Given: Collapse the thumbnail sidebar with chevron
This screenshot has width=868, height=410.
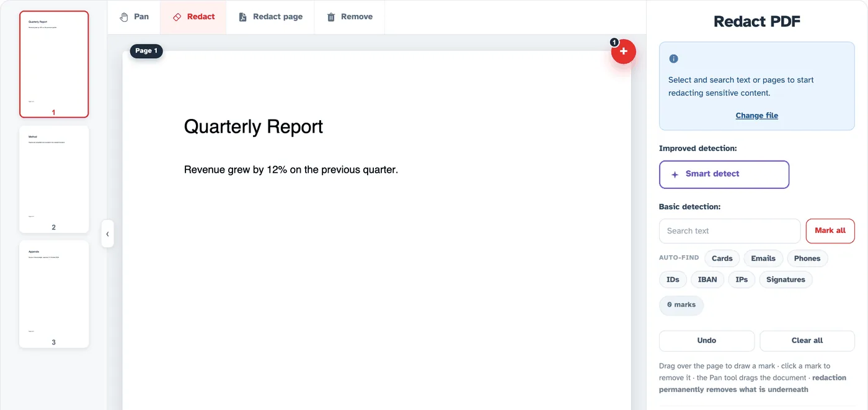Looking at the screenshot, I should coord(107,234).
